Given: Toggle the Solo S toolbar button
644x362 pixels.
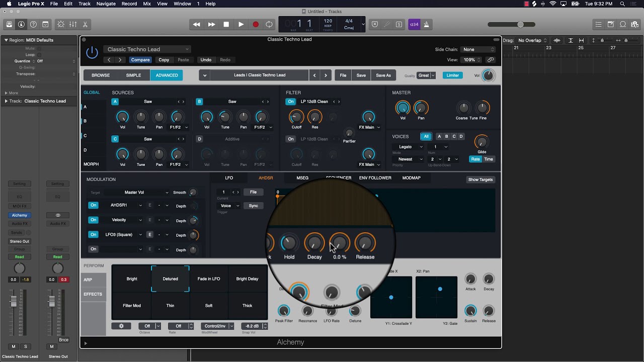Looking at the screenshot, I should (x=399, y=24).
